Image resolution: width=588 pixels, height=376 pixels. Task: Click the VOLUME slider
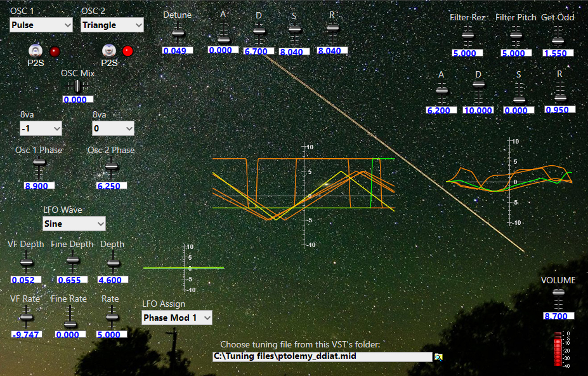tap(558, 299)
